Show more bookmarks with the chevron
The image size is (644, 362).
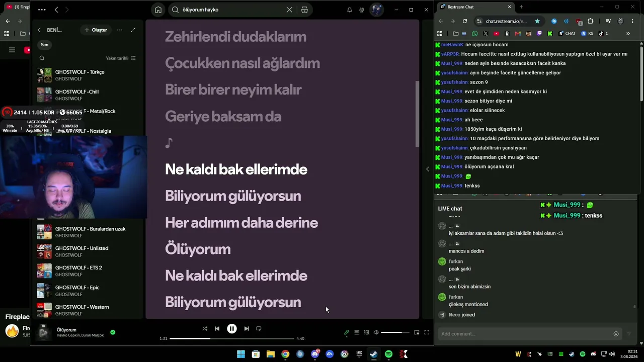coord(628,34)
